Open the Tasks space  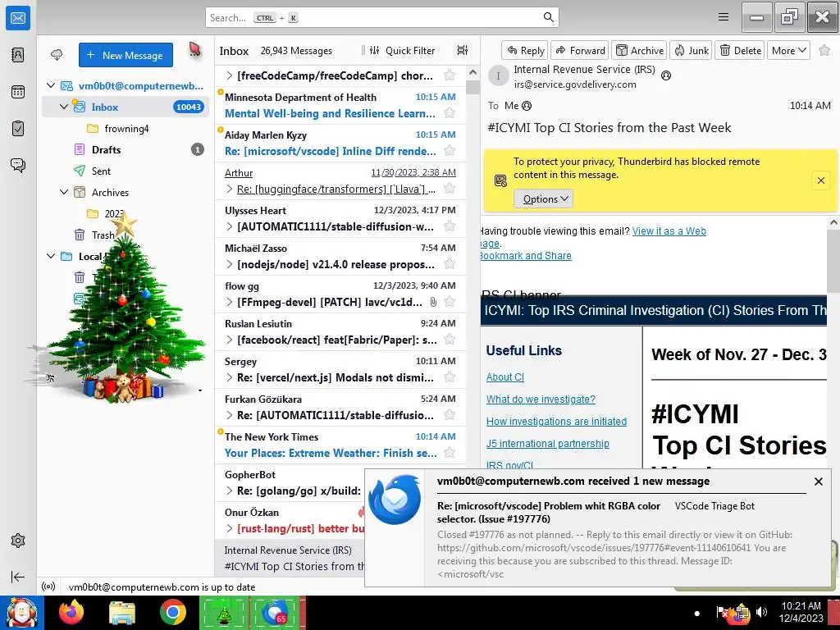click(18, 129)
